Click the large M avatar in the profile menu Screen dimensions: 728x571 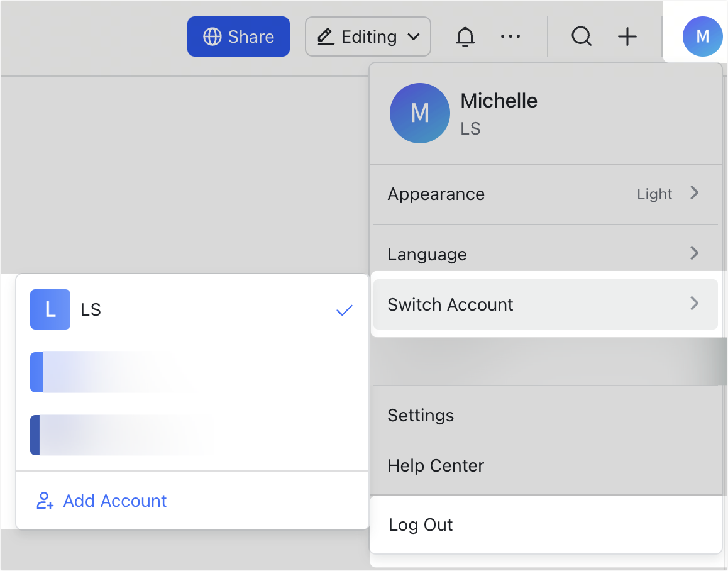point(419,113)
